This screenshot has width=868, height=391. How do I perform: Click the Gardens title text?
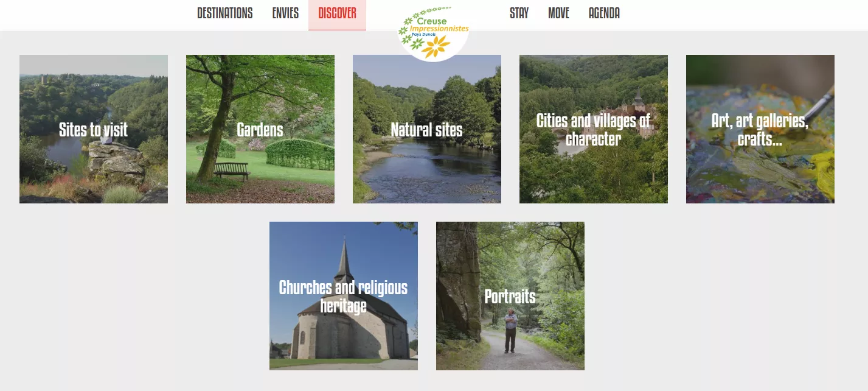tap(260, 130)
